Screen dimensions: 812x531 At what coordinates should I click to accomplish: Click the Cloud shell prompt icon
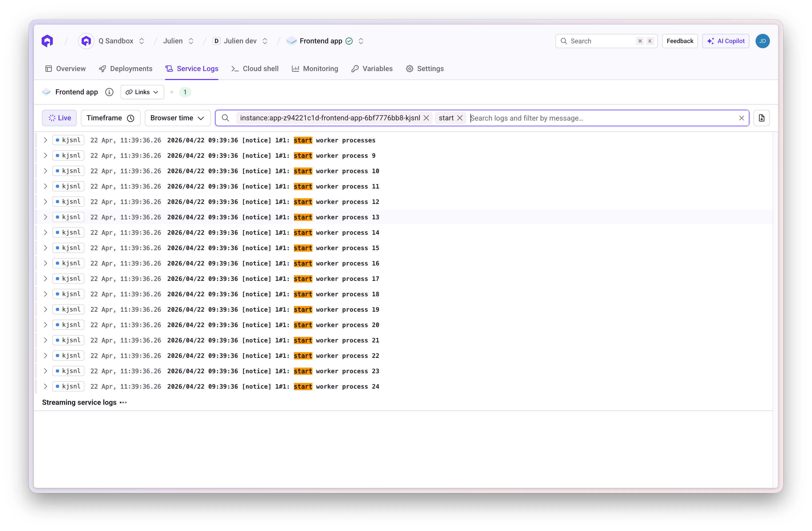click(x=235, y=68)
